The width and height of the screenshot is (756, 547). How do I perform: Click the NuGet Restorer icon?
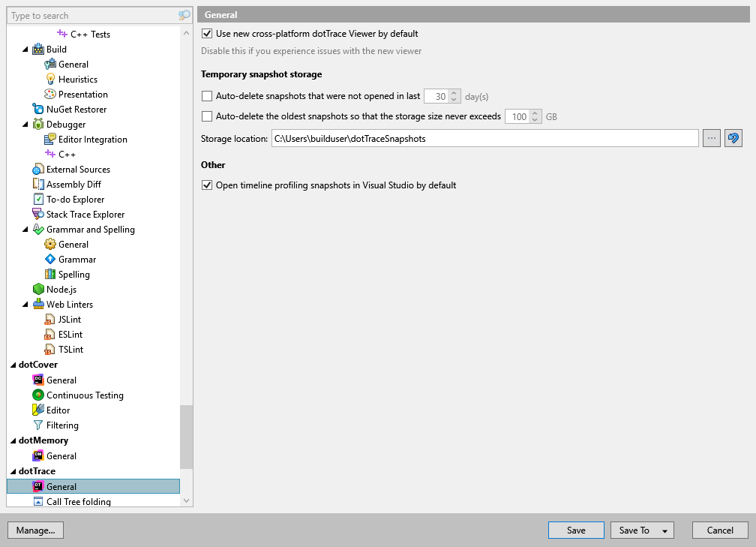[38, 109]
